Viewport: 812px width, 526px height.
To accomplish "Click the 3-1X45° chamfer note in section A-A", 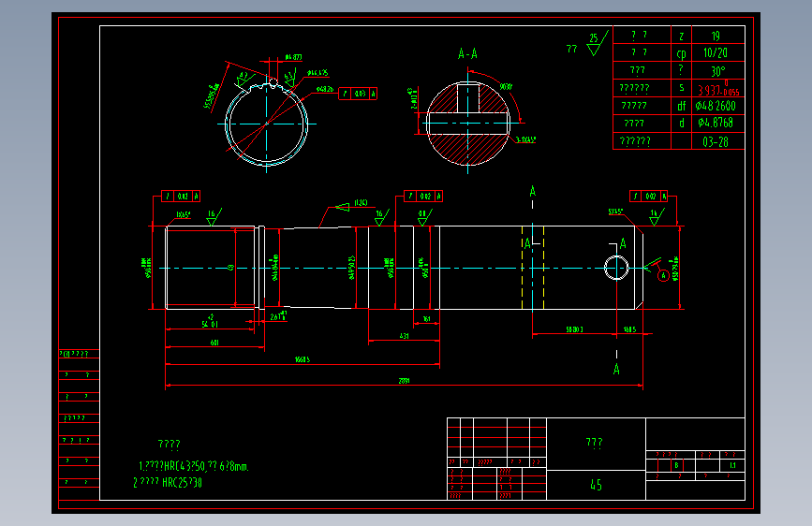I will tap(525, 139).
